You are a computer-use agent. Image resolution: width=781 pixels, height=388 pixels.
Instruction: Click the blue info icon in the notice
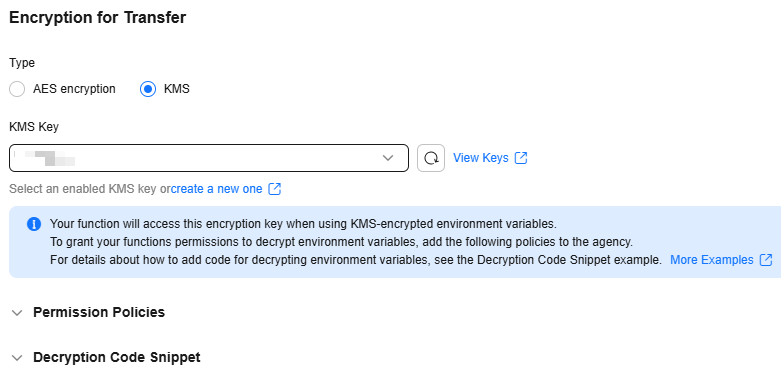pos(34,224)
